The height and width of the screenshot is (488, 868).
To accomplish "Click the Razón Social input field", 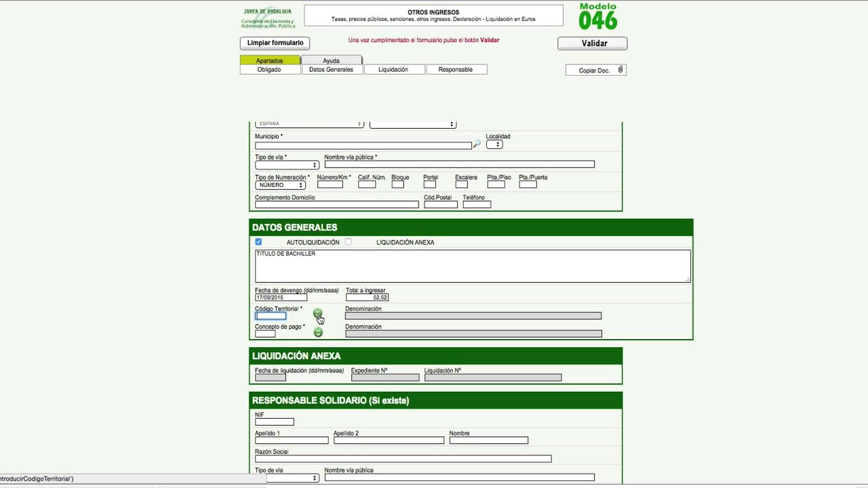I will tap(403, 459).
